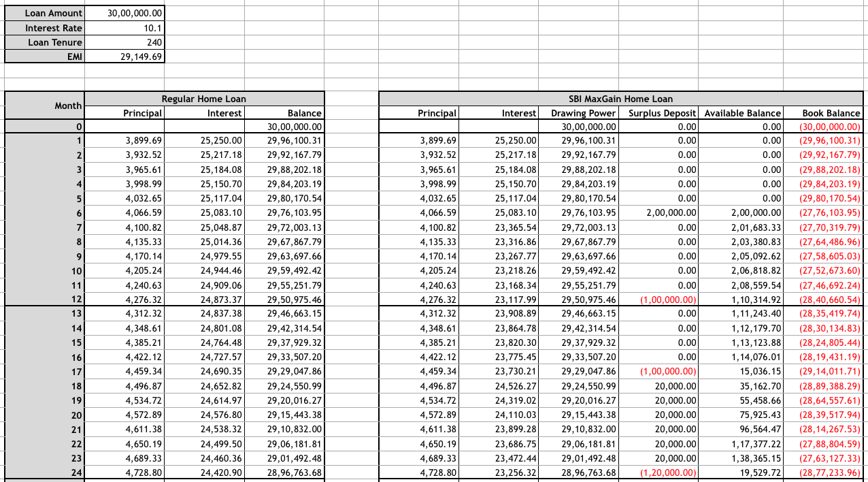This screenshot has width=868, height=482.
Task: Select the Regular Home Loan header cell
Action: (x=204, y=99)
